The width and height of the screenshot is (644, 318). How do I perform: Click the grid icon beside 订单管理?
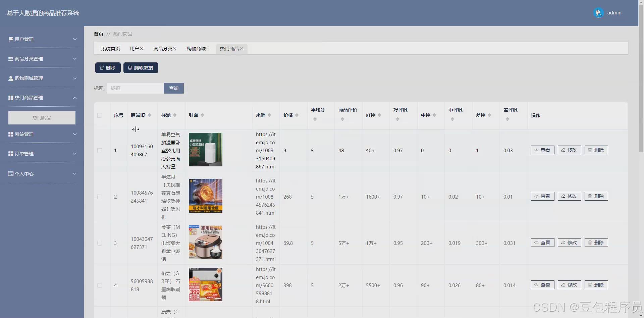(11, 154)
